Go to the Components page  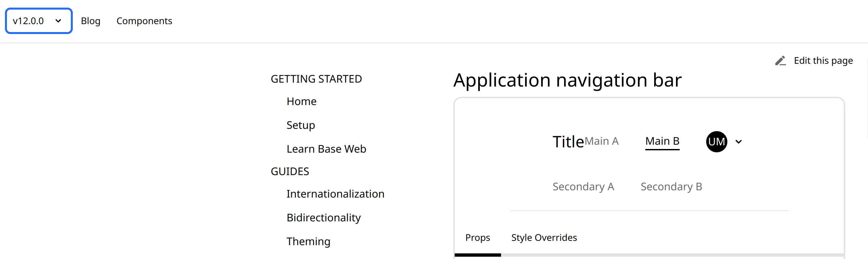pos(144,21)
